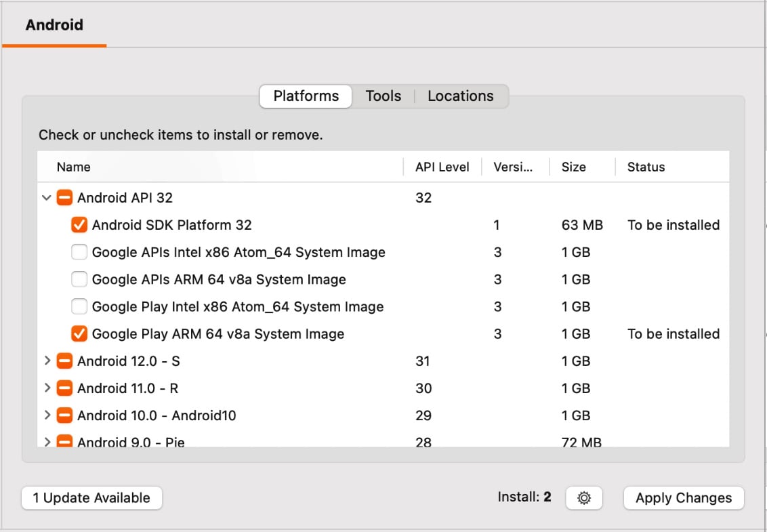Open the Locations tab

(461, 96)
